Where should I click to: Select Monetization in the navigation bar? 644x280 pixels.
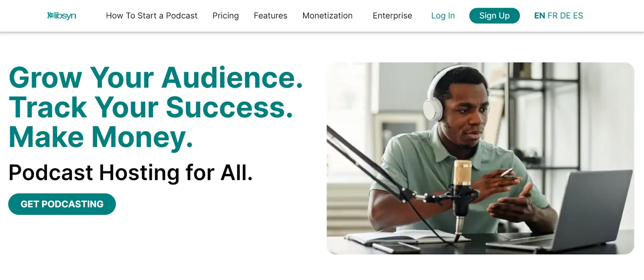327,16
